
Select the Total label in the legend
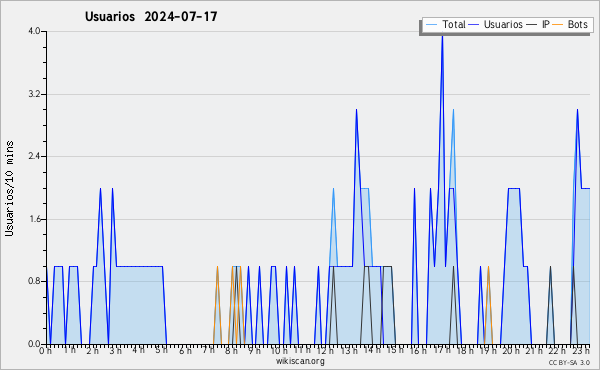click(x=453, y=24)
